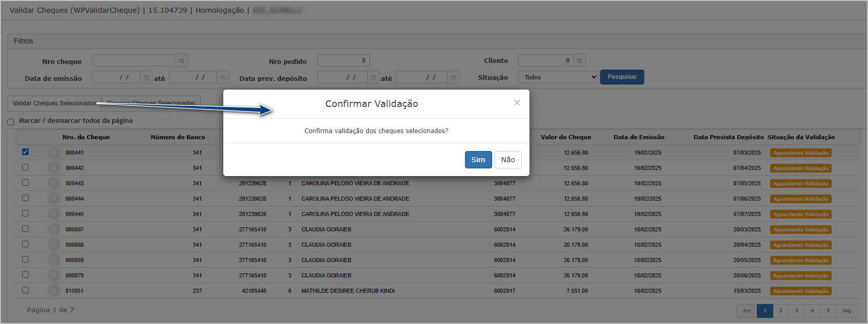Screen dimensions: 868x324
Task: Click the Cliente search magnifier icon
Action: click(x=580, y=60)
